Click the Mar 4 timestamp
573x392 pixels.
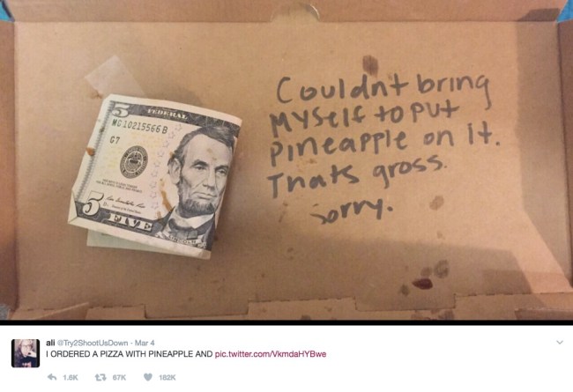click(145, 343)
